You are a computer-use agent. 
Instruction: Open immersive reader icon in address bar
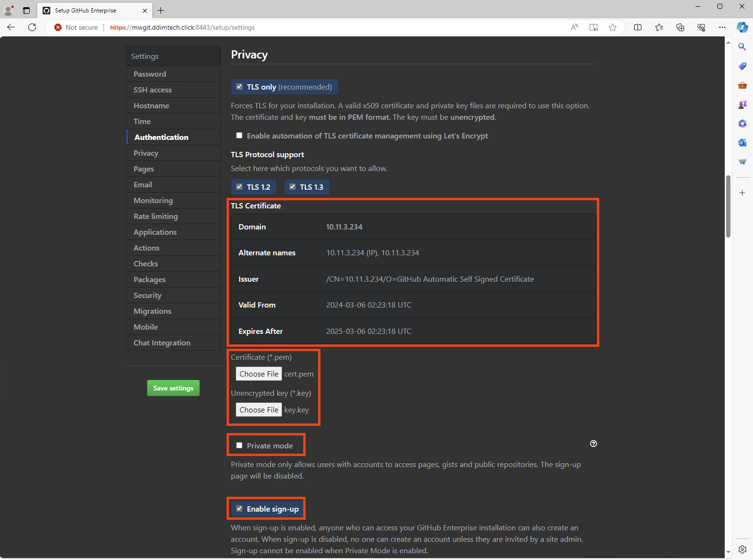(593, 27)
